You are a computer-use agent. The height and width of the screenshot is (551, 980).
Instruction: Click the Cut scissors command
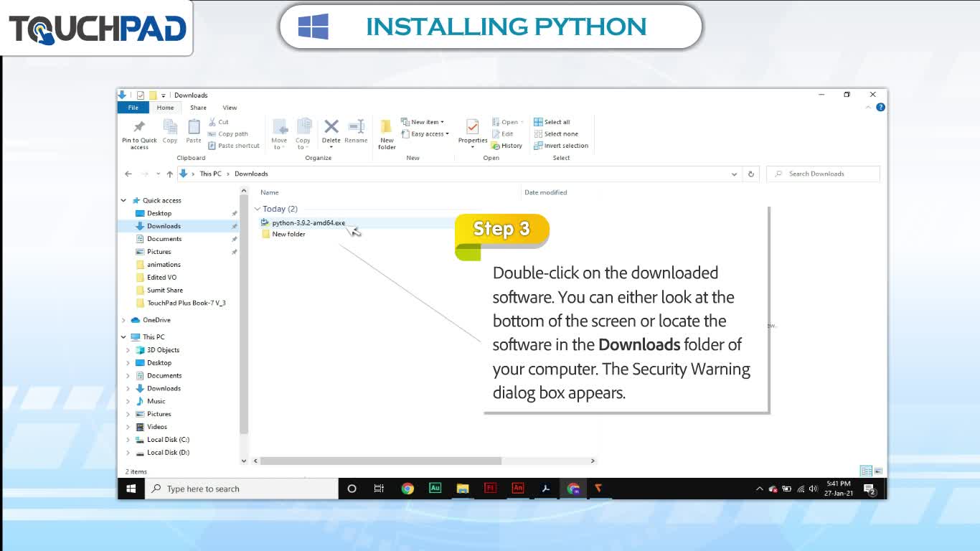coord(219,122)
